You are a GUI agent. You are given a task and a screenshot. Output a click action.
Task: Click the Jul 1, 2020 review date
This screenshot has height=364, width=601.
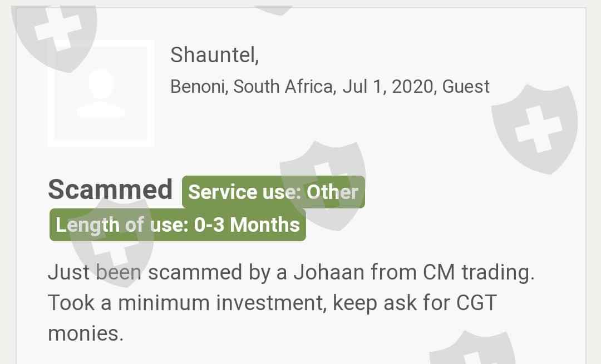tap(389, 87)
